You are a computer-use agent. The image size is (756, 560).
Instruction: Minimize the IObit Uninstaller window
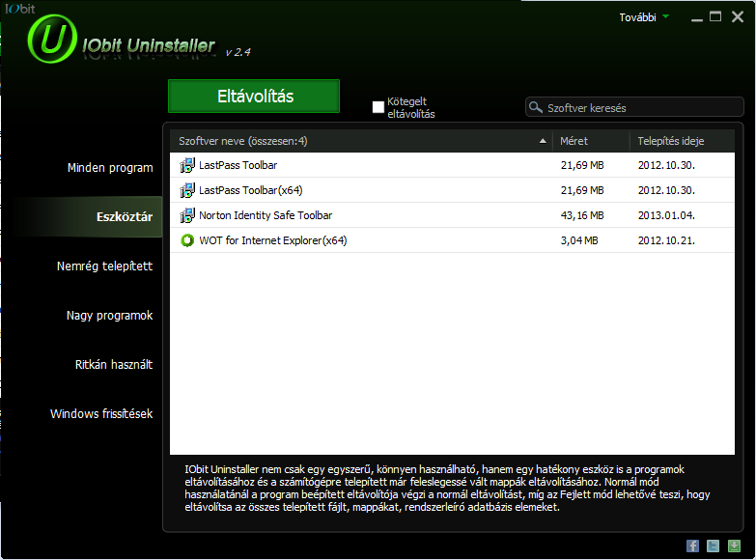click(x=697, y=18)
